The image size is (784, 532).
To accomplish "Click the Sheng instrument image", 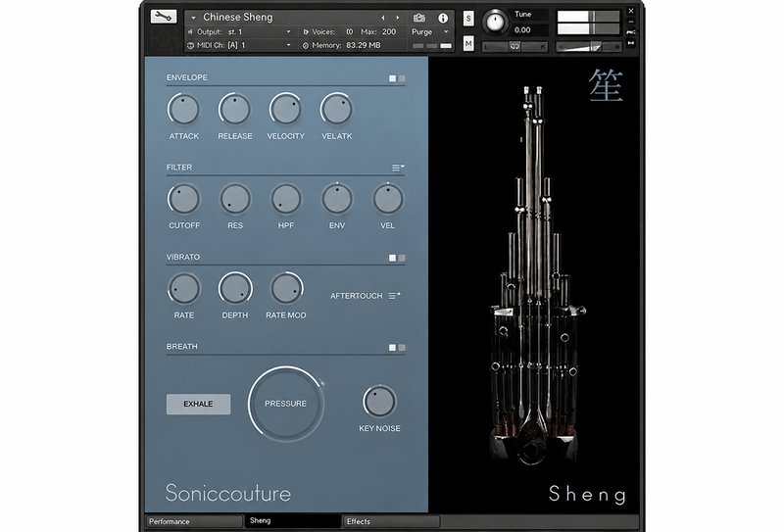I will (x=534, y=275).
